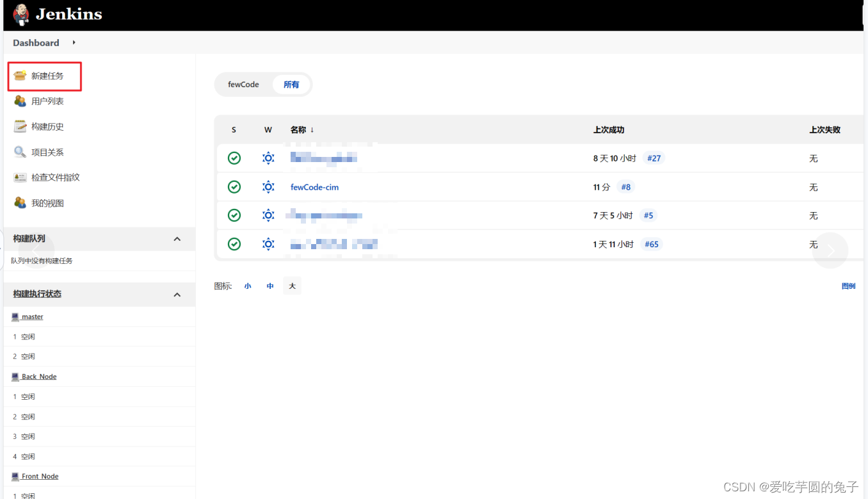
Task: Sort by the S status column header
Action: click(234, 130)
